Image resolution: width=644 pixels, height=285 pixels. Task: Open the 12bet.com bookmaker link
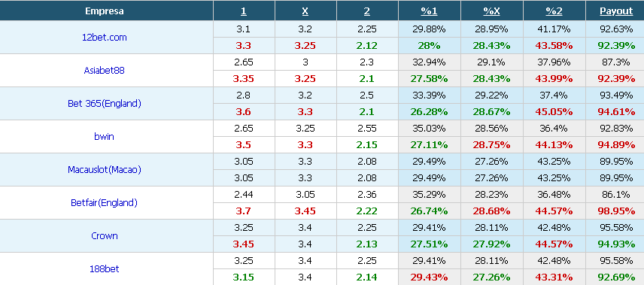pos(105,38)
